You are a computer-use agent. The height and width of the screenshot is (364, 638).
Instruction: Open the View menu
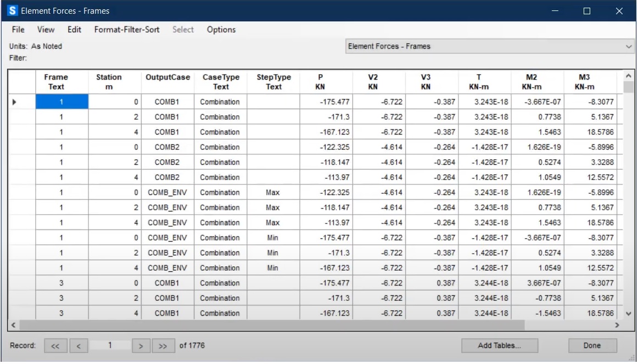tap(46, 30)
